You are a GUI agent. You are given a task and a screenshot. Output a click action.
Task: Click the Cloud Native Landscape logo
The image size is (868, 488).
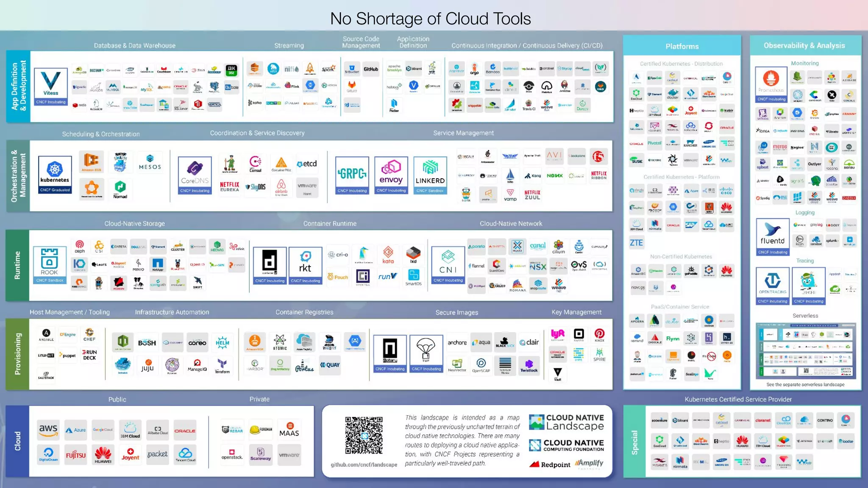point(567,422)
